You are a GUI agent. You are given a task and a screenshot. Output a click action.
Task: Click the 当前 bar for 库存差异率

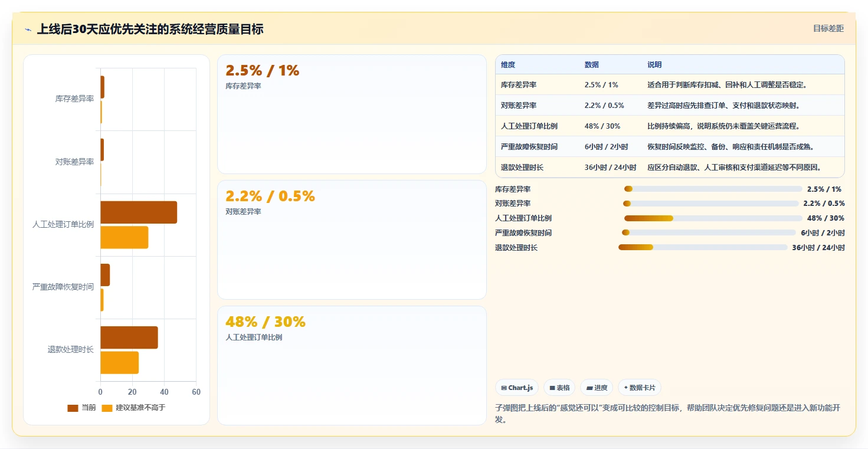pos(102,87)
